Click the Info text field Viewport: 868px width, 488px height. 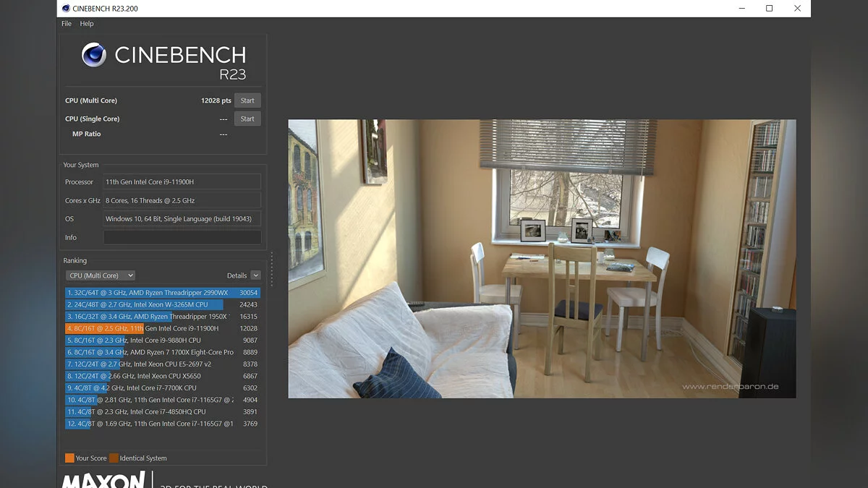pyautogui.click(x=182, y=237)
